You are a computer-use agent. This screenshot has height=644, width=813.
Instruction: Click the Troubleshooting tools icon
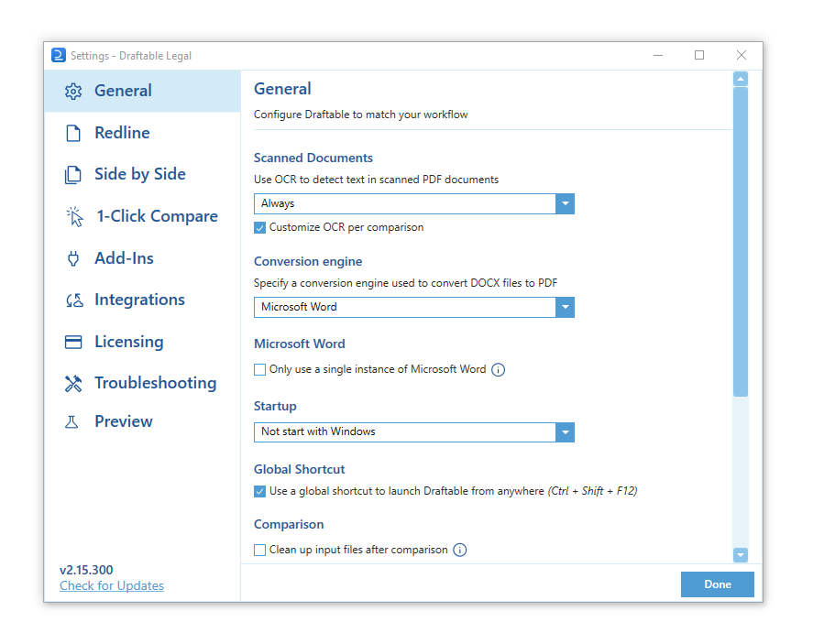tap(73, 384)
